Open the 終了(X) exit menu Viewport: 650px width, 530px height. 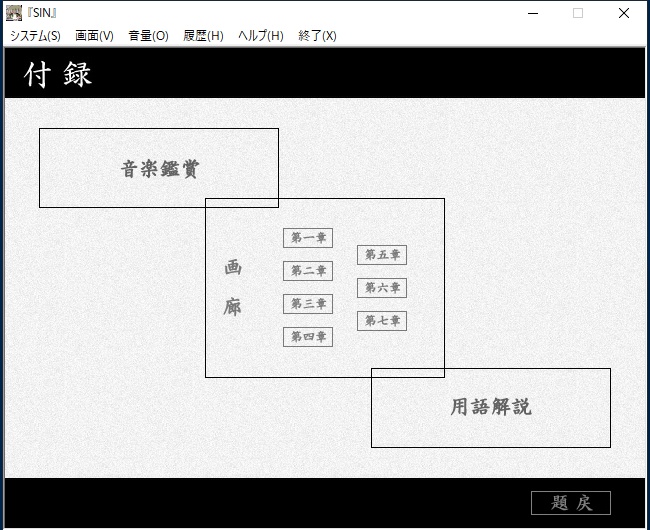pos(317,36)
